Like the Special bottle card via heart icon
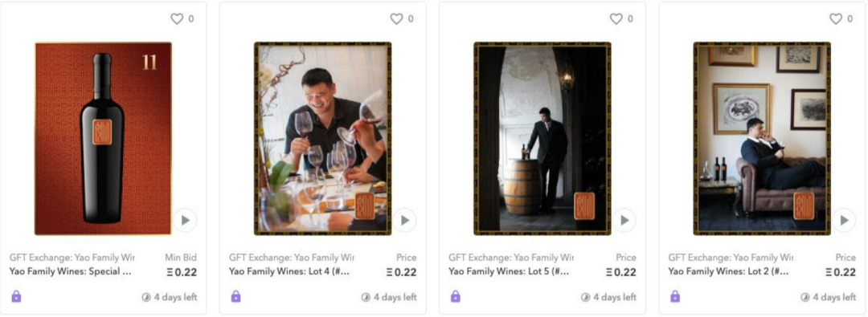The height and width of the screenshot is (317, 868). coord(177,18)
